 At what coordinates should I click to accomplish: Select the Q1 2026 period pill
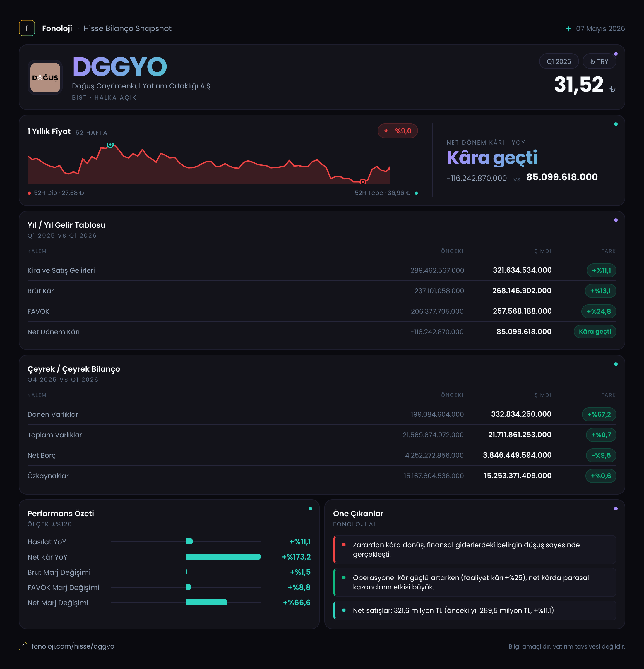pyautogui.click(x=559, y=61)
